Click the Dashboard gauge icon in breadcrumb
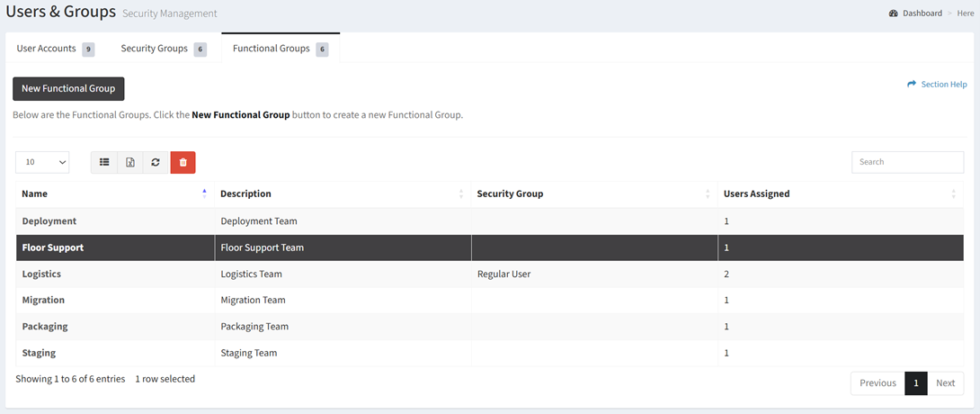Image resolution: width=980 pixels, height=414 pixels. [x=893, y=13]
